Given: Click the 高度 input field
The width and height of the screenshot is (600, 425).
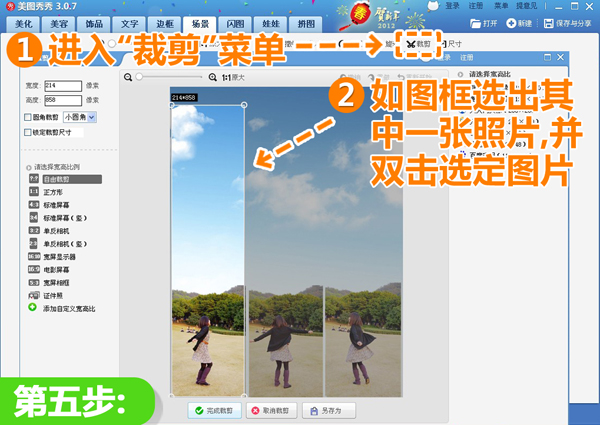Looking at the screenshot, I should pyautogui.click(x=63, y=100).
